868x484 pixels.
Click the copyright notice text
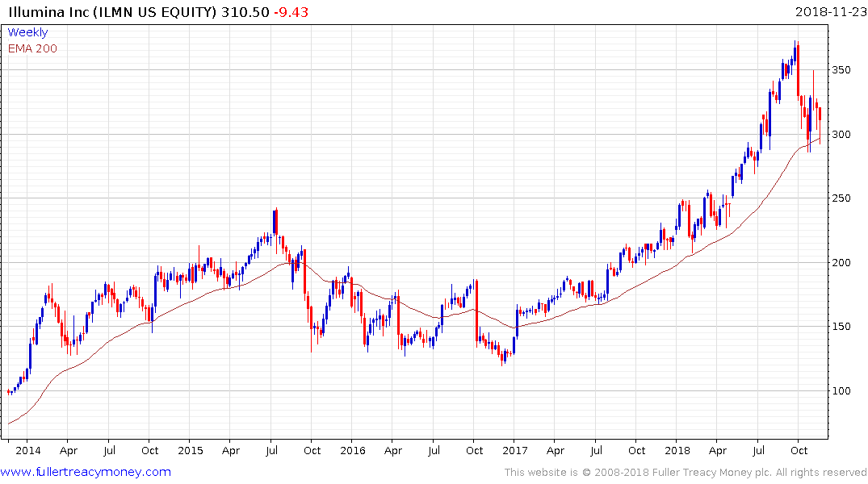pyautogui.click(x=686, y=473)
